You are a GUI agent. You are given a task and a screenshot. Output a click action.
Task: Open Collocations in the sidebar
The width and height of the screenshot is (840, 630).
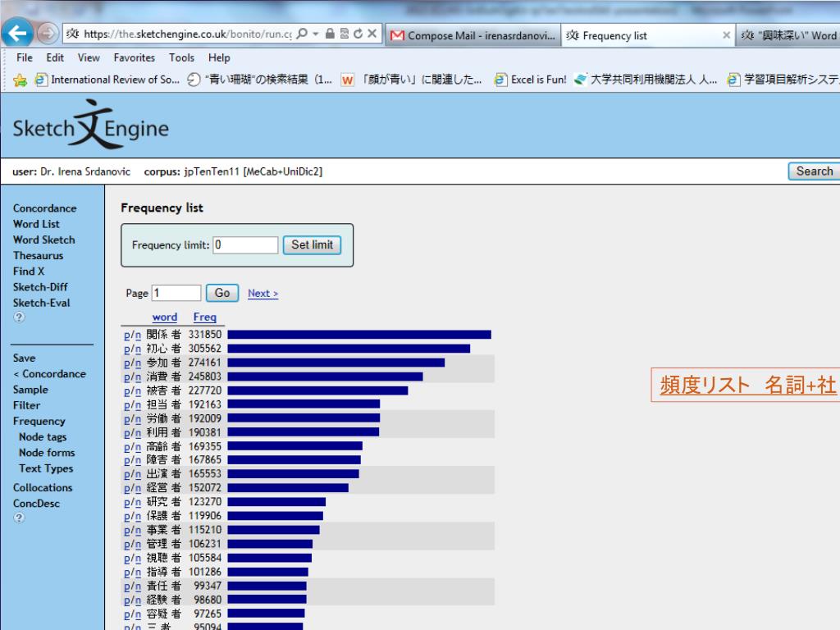[43, 487]
